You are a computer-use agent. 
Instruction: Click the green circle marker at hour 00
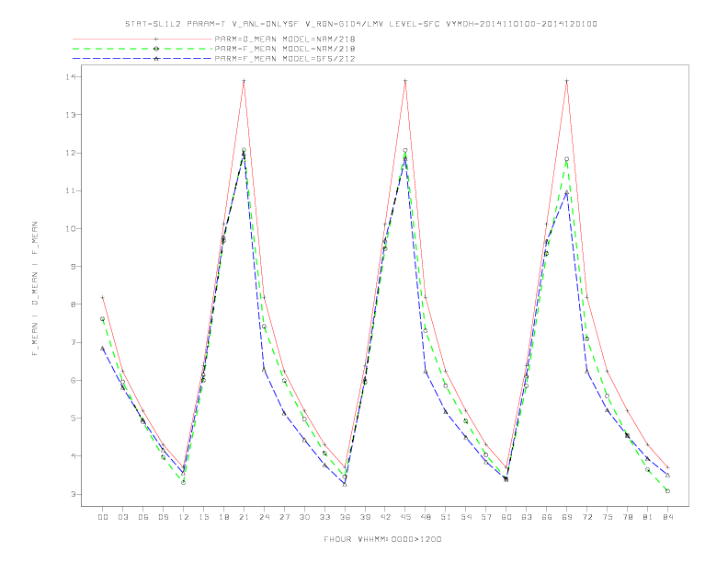(103, 319)
